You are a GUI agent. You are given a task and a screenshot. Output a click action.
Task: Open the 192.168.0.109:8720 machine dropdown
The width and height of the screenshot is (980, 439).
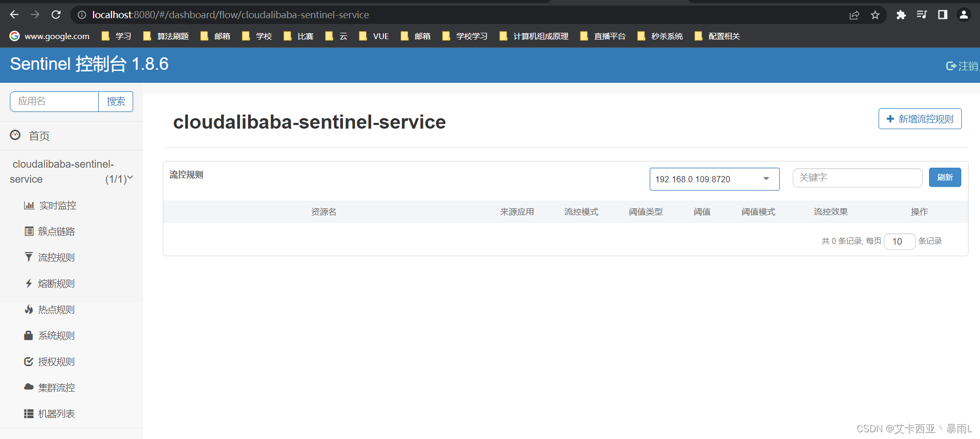[x=714, y=179]
